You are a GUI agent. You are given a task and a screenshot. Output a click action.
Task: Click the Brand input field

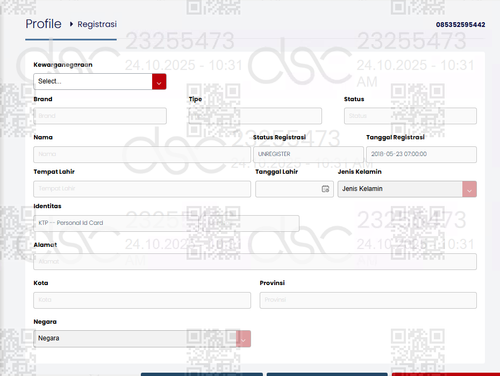tap(100, 116)
